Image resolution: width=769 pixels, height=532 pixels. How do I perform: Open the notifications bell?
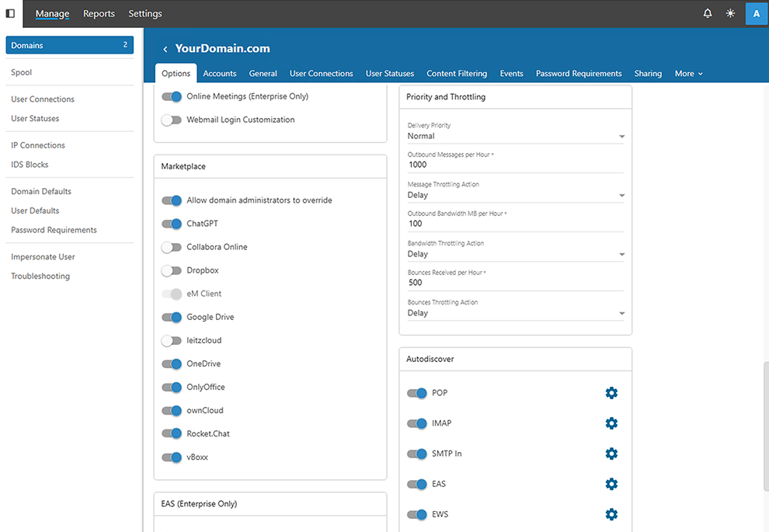pyautogui.click(x=708, y=13)
